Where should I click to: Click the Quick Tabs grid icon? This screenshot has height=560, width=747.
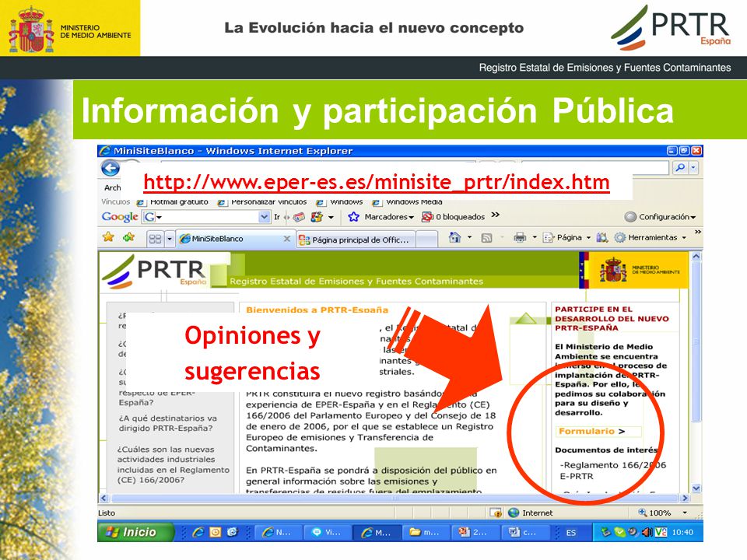[x=156, y=239]
